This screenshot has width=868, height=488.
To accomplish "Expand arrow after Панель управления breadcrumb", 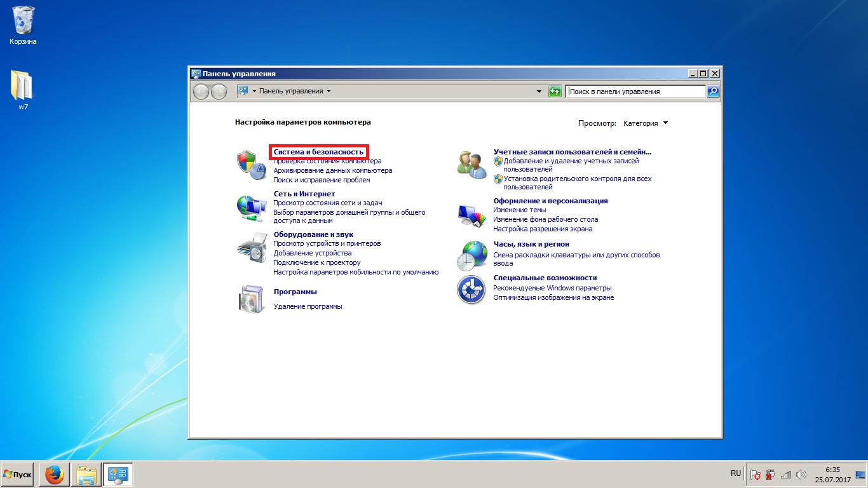I will pyautogui.click(x=329, y=91).
